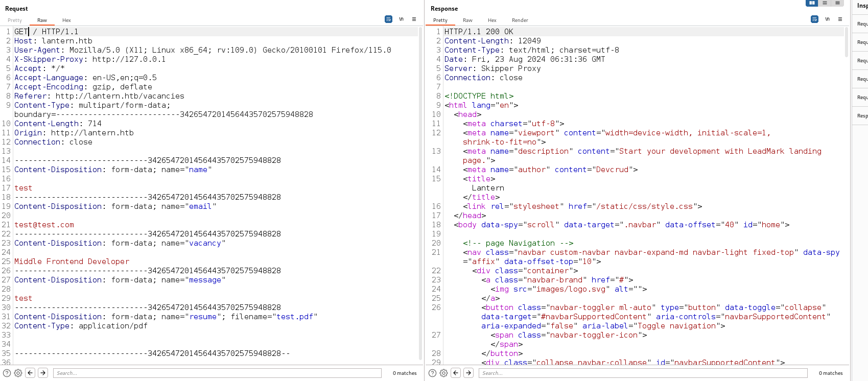
Task: Click the Request panel title
Action: pos(16,9)
